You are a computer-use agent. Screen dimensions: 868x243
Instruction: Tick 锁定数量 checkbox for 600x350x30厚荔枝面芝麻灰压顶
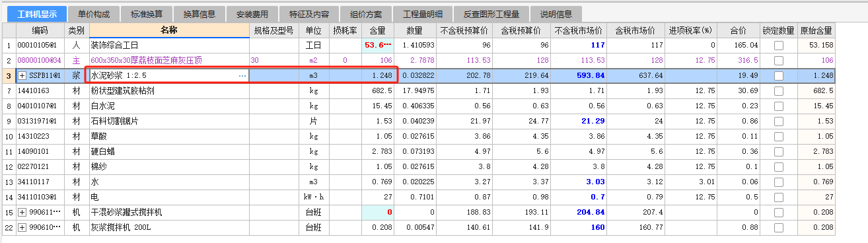click(x=779, y=60)
